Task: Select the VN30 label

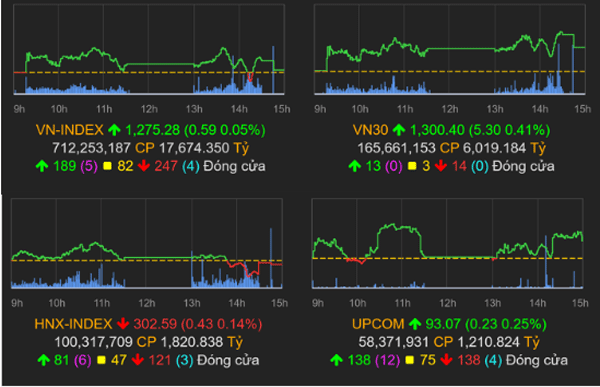Action: tap(370, 130)
